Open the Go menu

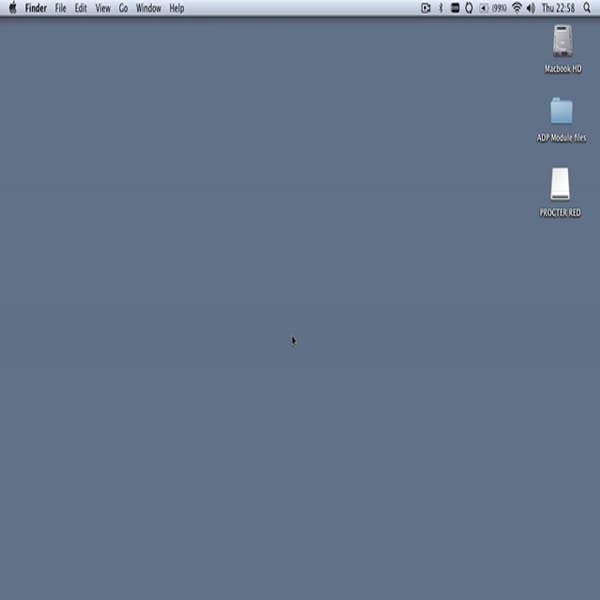[x=124, y=8]
